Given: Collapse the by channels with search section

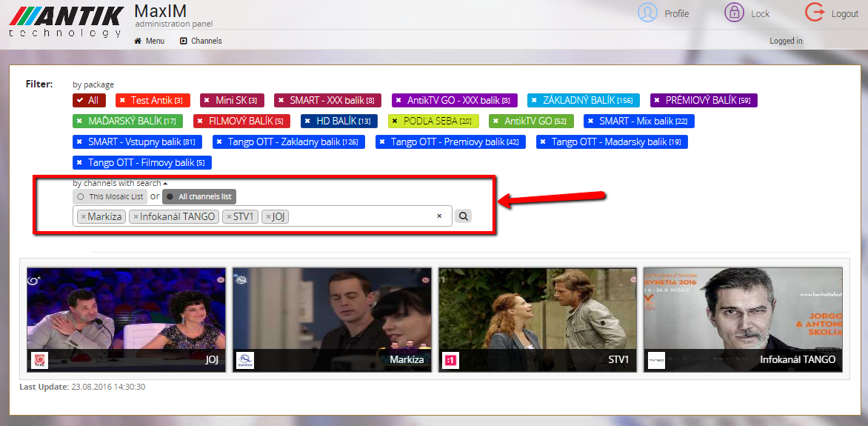Looking at the screenshot, I should (x=120, y=183).
